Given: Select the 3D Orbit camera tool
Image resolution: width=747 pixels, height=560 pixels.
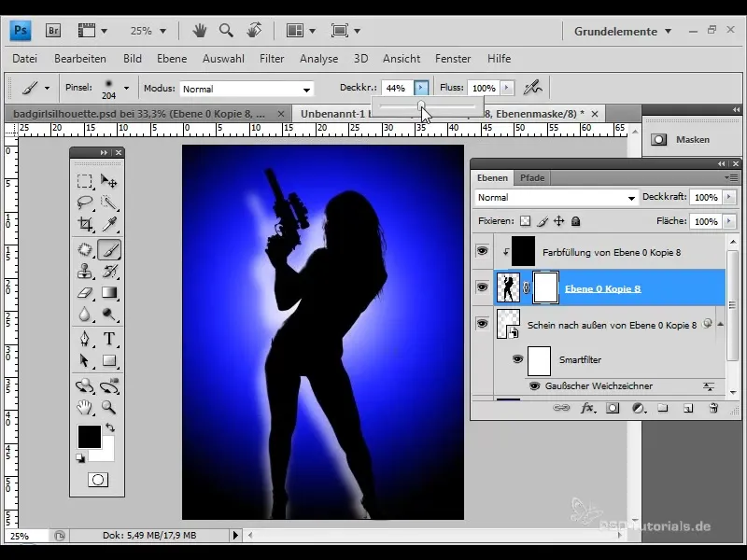Looking at the screenshot, I should click(x=109, y=385).
